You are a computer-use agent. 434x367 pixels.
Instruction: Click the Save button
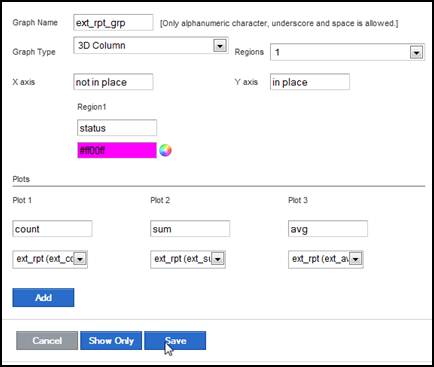[x=175, y=341]
